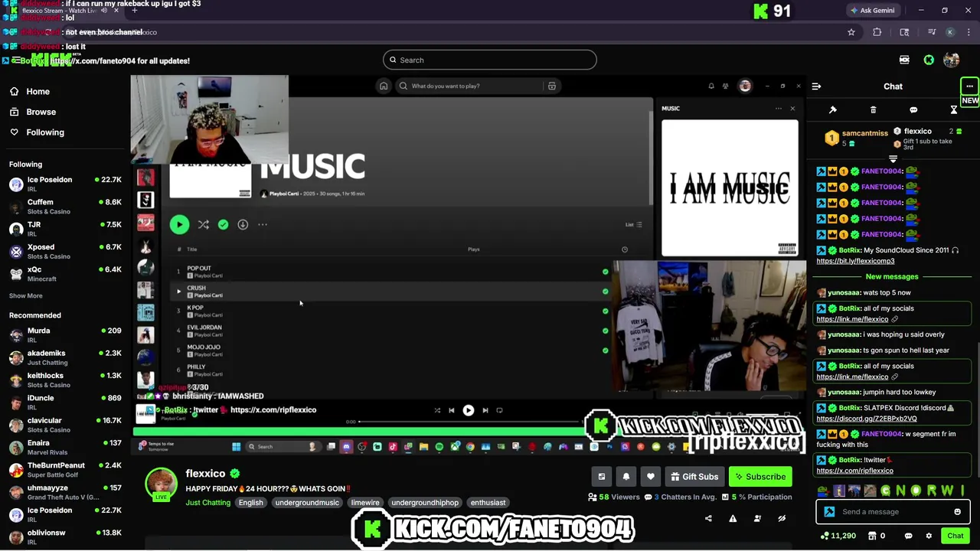
Task: Click the download album arrow icon
Action: pyautogui.click(x=243, y=224)
